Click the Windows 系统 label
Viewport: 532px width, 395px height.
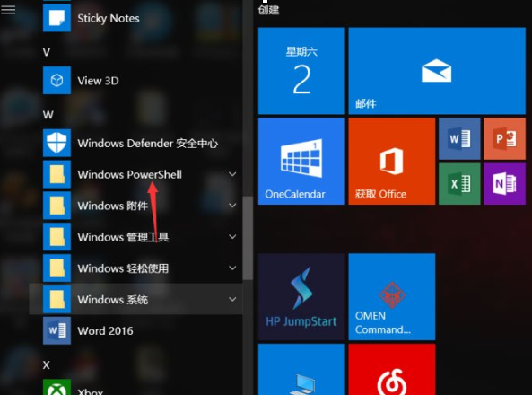(113, 300)
